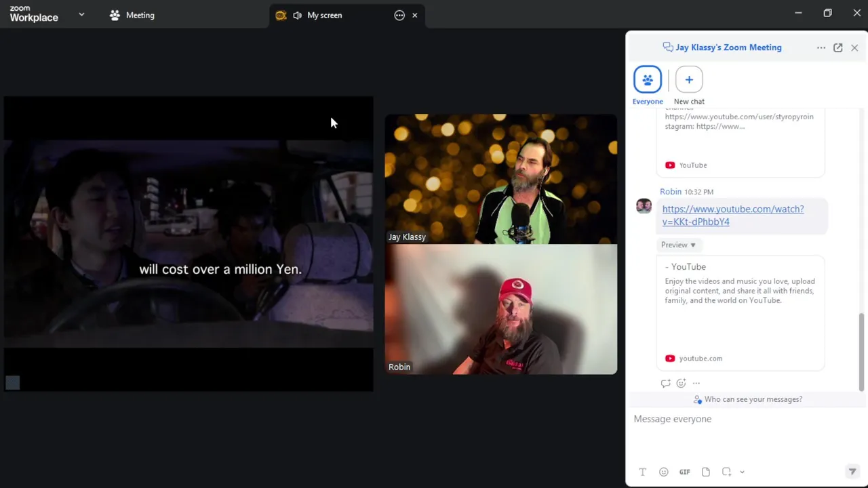Open the GIF picker

pos(685,472)
